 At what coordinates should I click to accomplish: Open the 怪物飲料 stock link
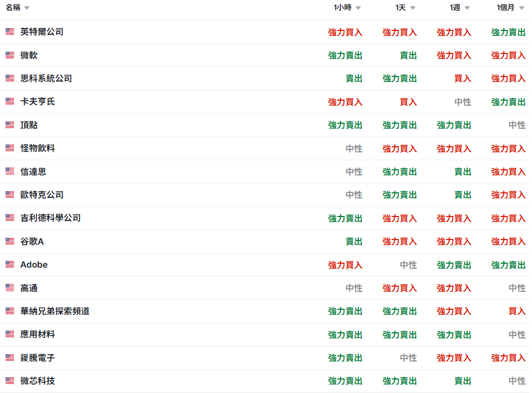pos(37,148)
